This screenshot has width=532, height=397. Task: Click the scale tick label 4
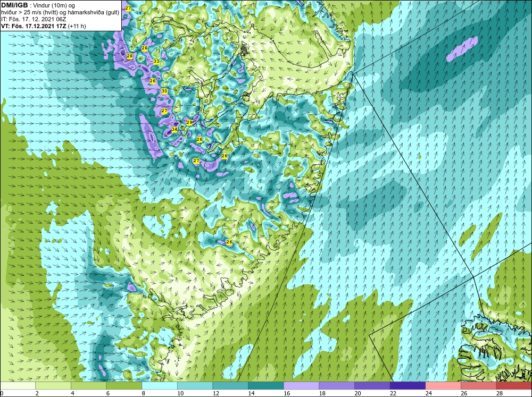click(x=72, y=393)
